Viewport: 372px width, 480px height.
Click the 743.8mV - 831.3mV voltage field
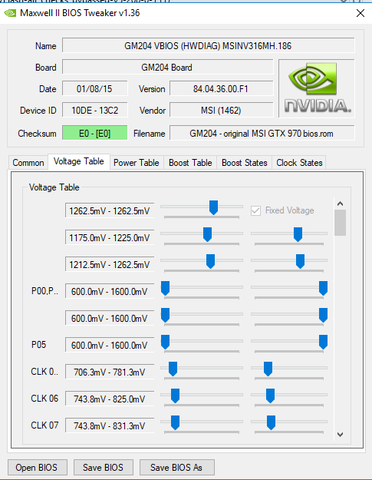[x=110, y=426]
